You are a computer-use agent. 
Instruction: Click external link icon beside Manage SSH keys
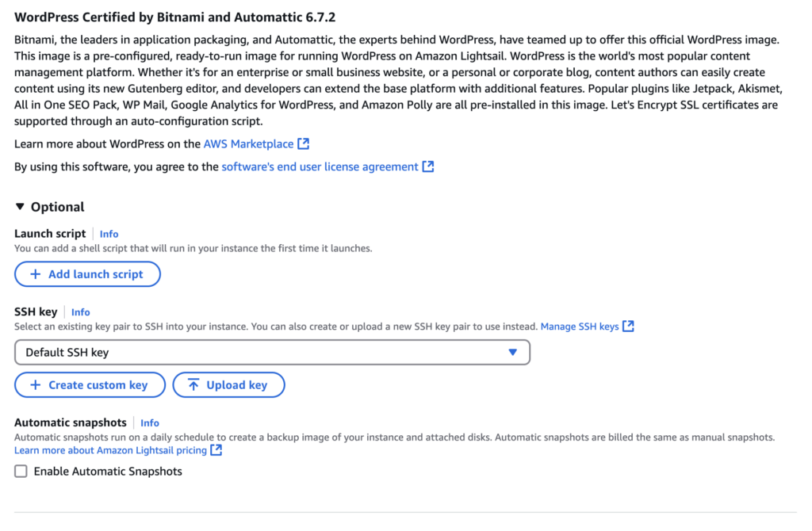[x=628, y=326]
